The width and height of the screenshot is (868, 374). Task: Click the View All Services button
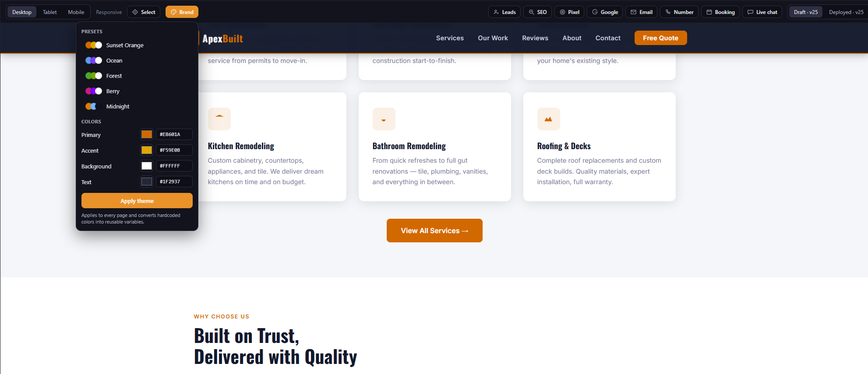434,231
